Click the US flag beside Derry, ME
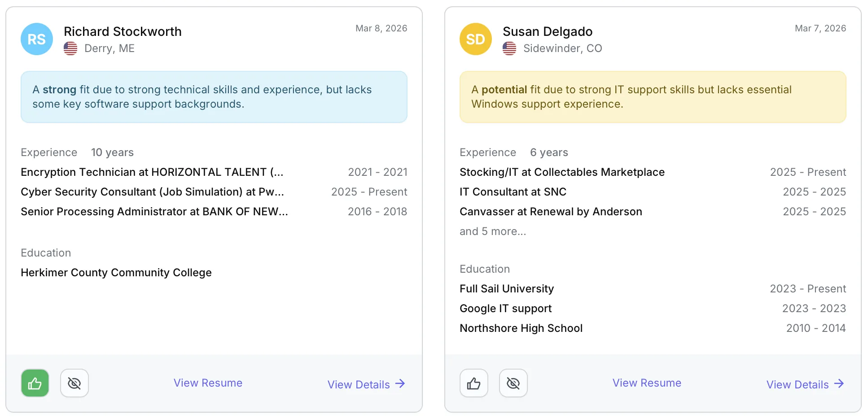The image size is (868, 418). pos(70,48)
